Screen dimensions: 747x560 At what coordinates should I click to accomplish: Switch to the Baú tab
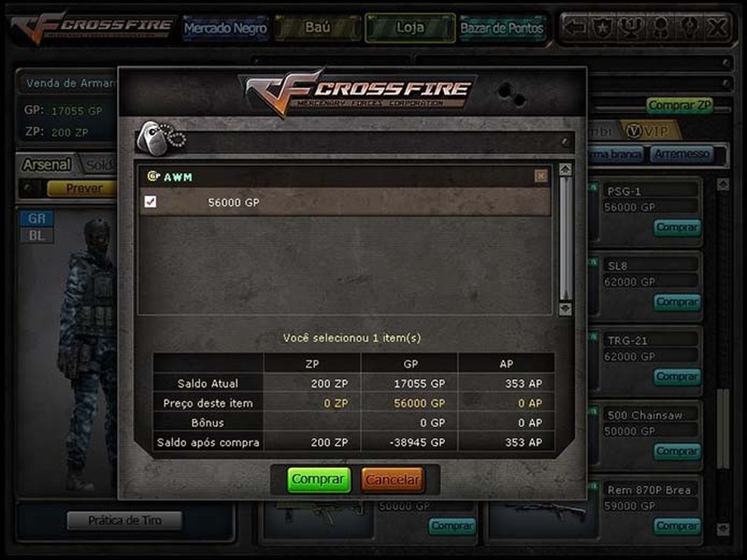317,27
